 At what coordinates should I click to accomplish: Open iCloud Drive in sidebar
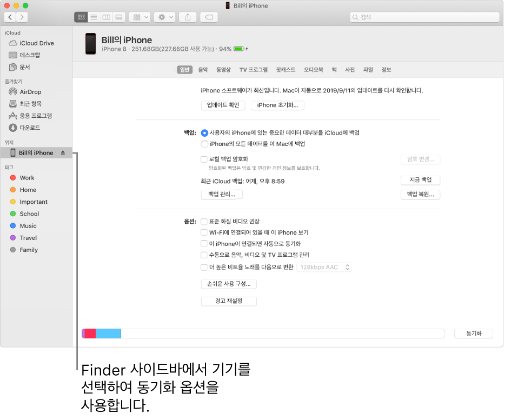pyautogui.click(x=36, y=43)
